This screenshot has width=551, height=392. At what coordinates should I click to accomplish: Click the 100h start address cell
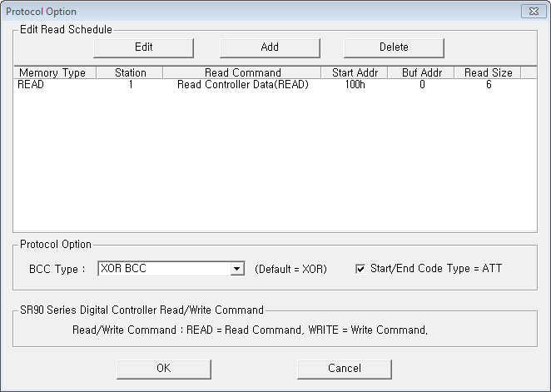point(355,85)
